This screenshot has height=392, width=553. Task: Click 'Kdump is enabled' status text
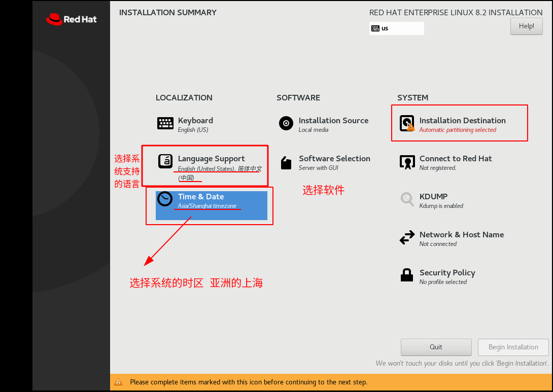point(441,206)
